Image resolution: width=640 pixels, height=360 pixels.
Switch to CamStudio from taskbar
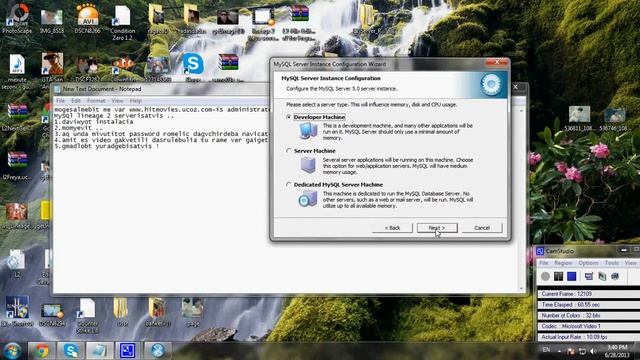click(x=127, y=351)
